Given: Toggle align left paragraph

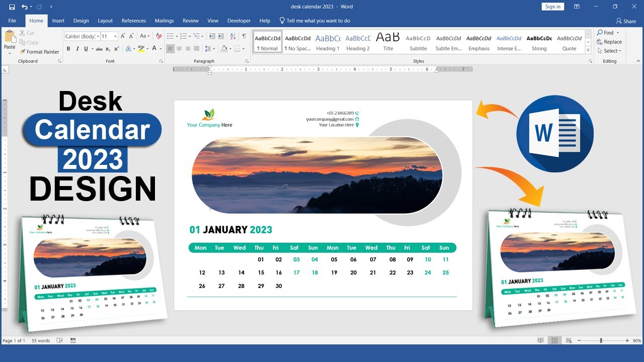Looking at the screenshot, I should pos(170,49).
